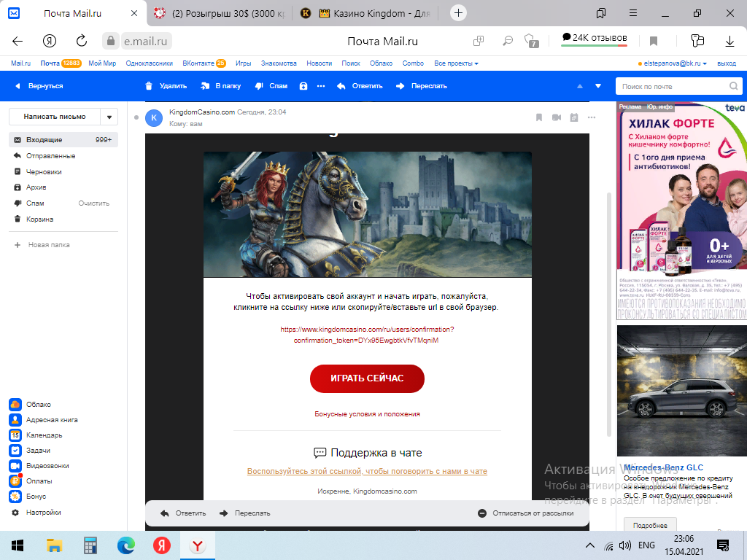Screen dimensions: 747x560
Task: Toggle unread dot beside sender avatar
Action: (x=136, y=117)
